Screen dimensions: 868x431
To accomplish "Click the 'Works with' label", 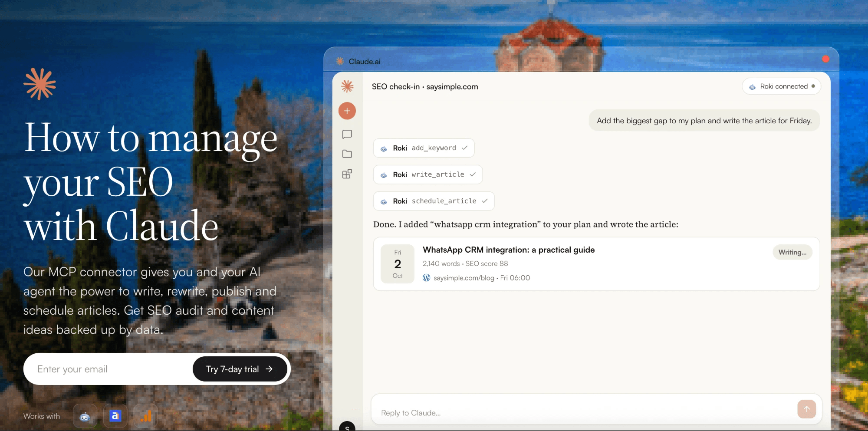I will coord(42,416).
